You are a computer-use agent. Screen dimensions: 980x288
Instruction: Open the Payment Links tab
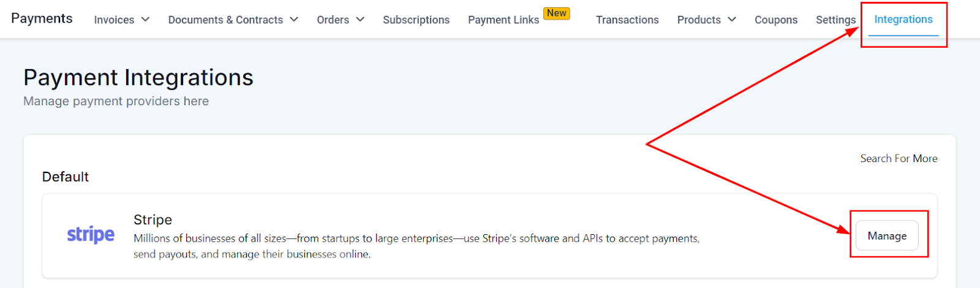[x=503, y=20]
